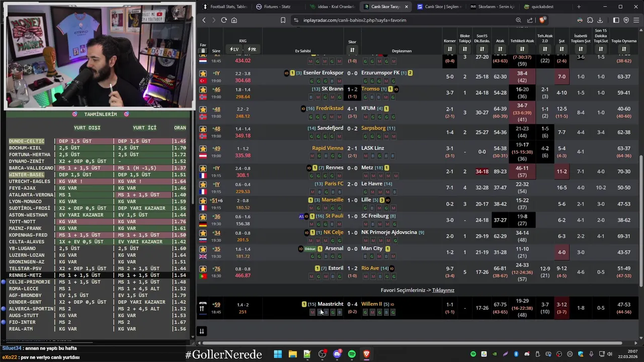This screenshot has height=362, width=644.
Task: Open a new browser tab
Action: (x=579, y=7)
